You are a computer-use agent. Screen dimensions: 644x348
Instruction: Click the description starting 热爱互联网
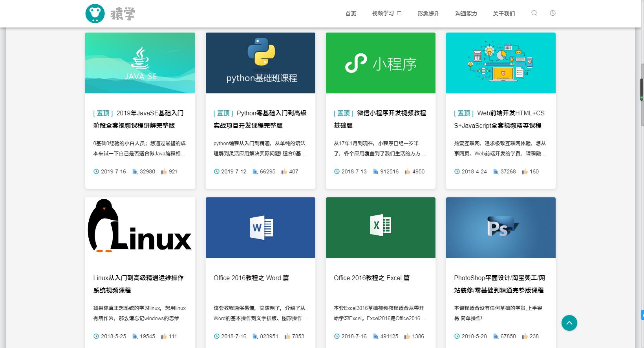pos(500,148)
